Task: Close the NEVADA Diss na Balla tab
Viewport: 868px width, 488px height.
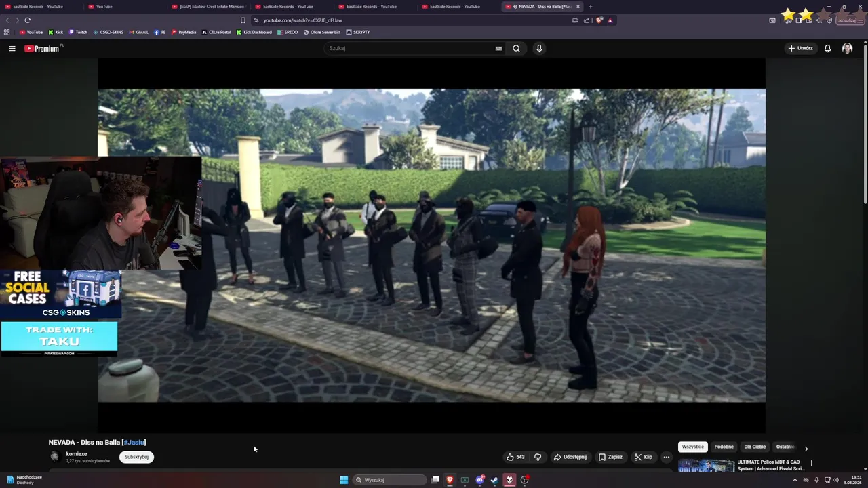Action: pos(578,7)
